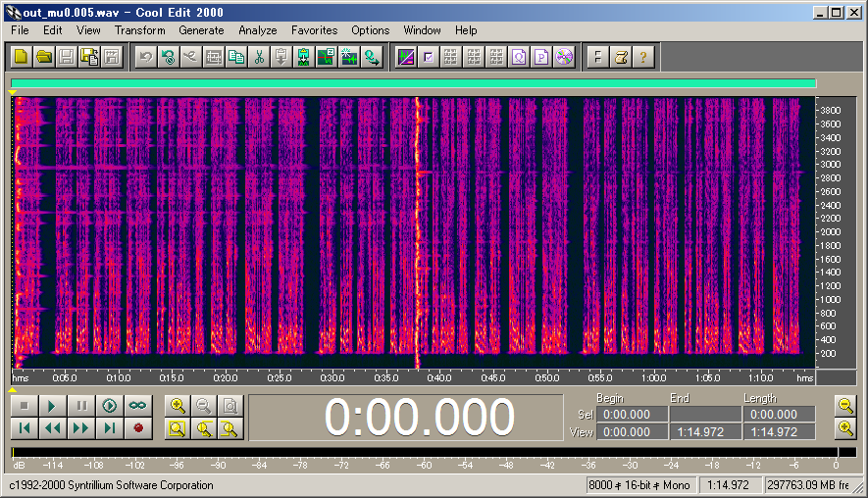Screen dimensions: 868x498
Task: Click the '8000 16-bit Mono' status bar entry
Action: coord(639,485)
